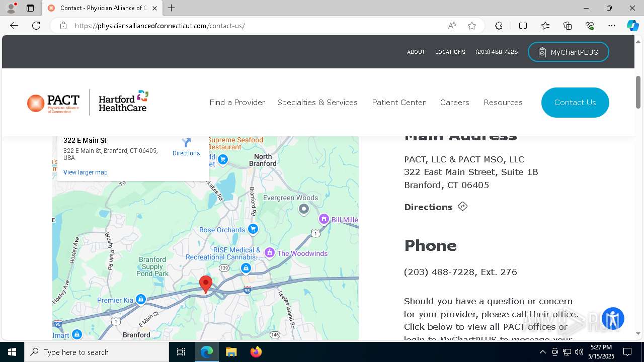This screenshot has width=644, height=362.
Task: Click the phone number (203) 488-7228, Ext. 276
Action: click(460, 272)
